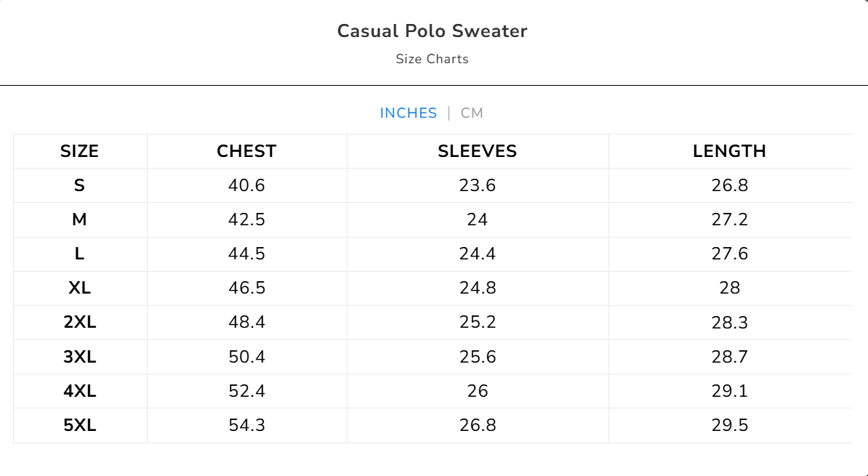
Task: Select the 2XL size row label
Action: 79,322
